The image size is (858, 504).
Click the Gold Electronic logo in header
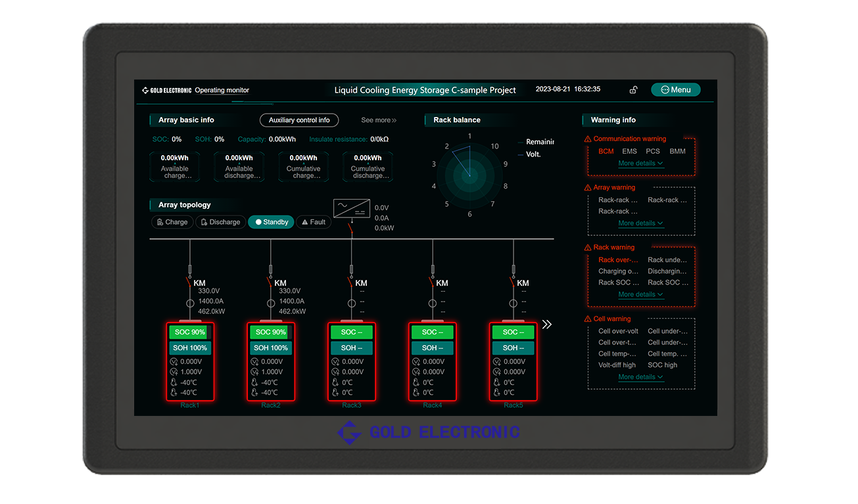pyautogui.click(x=167, y=91)
